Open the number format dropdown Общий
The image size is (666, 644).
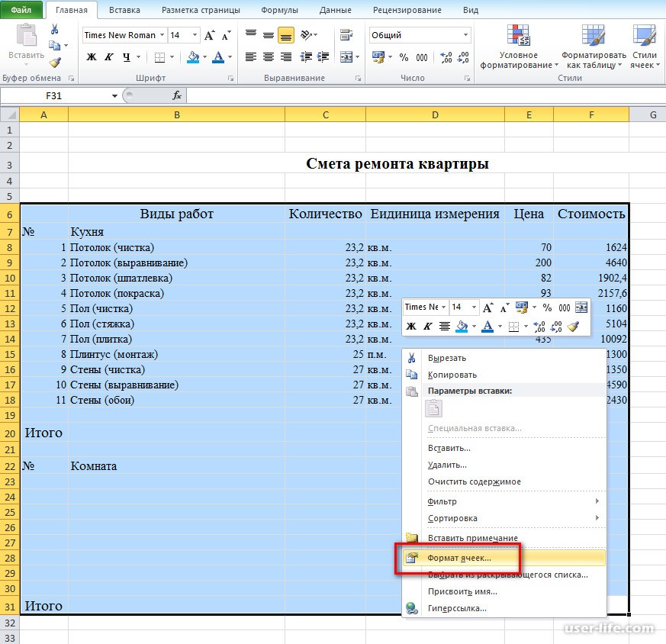coord(466,35)
